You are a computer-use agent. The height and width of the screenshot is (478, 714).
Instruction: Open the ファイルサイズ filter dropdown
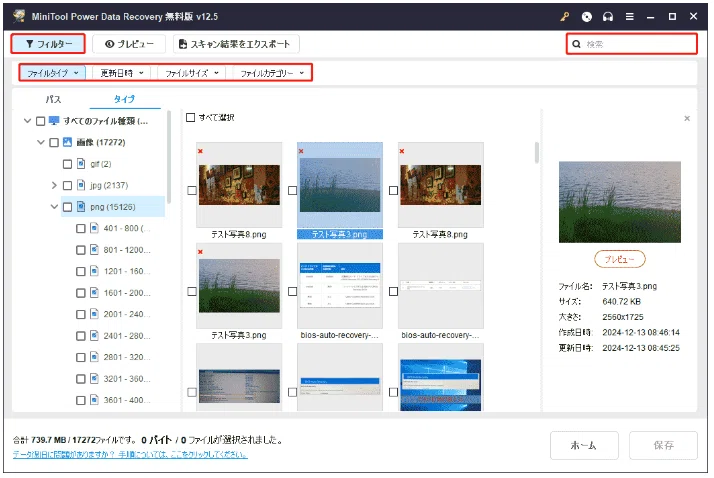(x=191, y=73)
